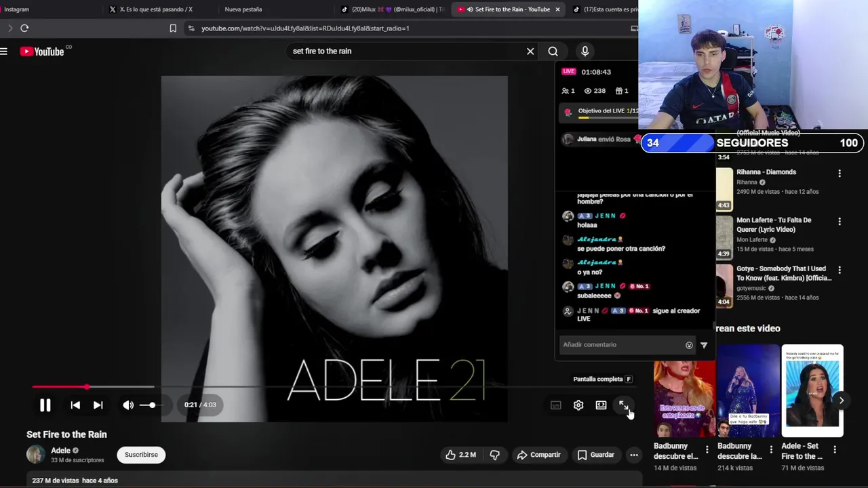Viewport: 868px width, 488px height.
Task: Mute the YouTube tab via speaker icon
Action: pyautogui.click(x=470, y=9)
